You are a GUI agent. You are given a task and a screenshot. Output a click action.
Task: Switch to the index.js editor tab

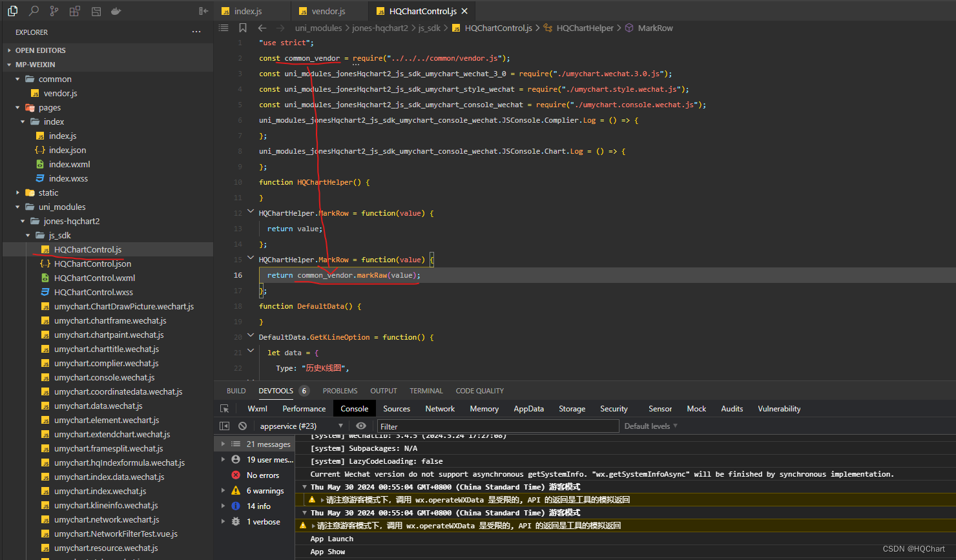(248, 11)
